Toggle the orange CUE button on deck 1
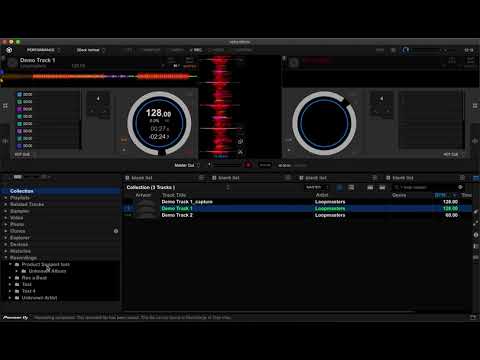Screen dimensions: 480x360 click(x=124, y=140)
